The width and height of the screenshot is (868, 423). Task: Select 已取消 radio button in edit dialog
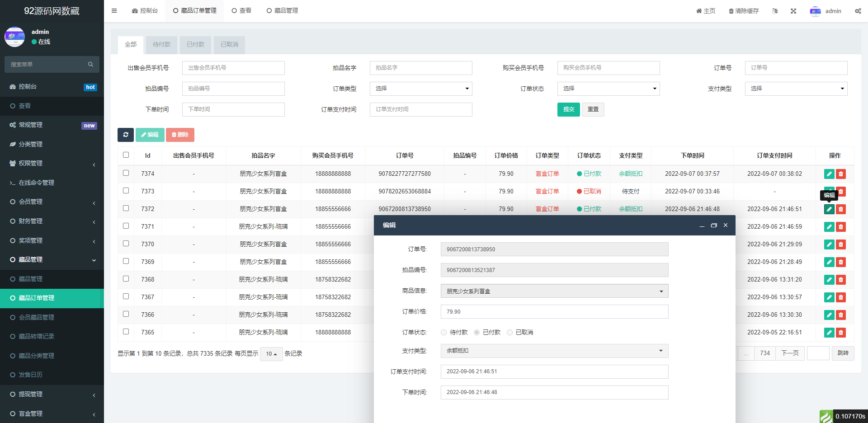tap(510, 333)
